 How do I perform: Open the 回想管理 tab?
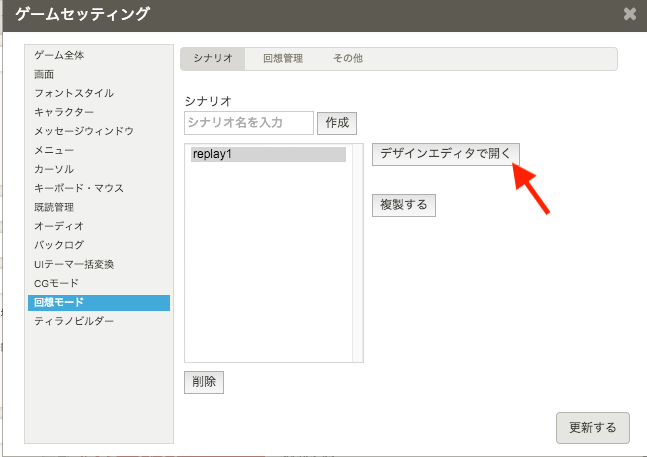[x=282, y=59]
